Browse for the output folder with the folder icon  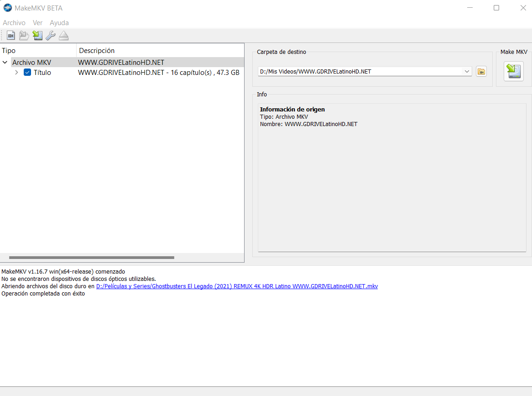click(481, 71)
